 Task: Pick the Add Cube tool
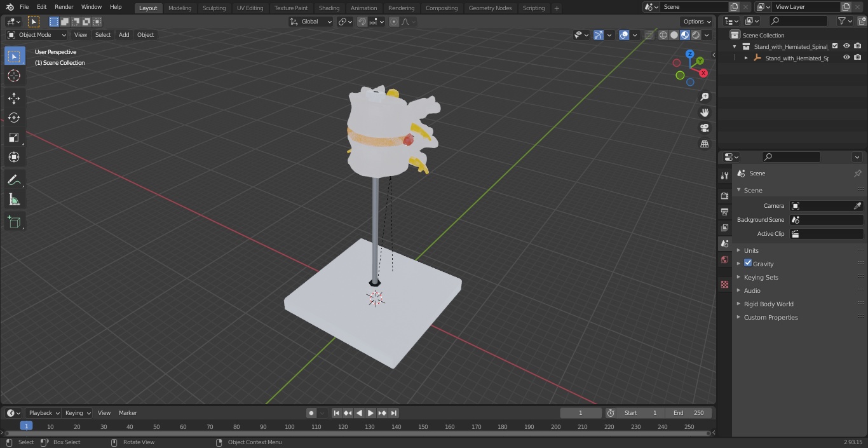14,222
